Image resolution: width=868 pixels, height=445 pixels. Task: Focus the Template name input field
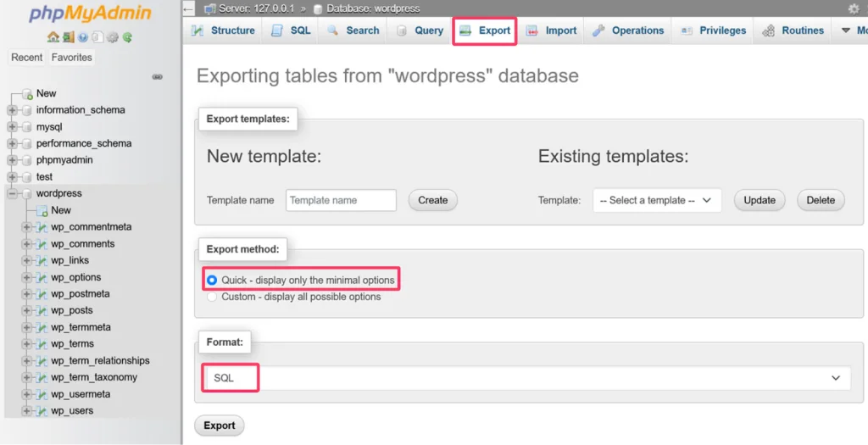pos(341,200)
